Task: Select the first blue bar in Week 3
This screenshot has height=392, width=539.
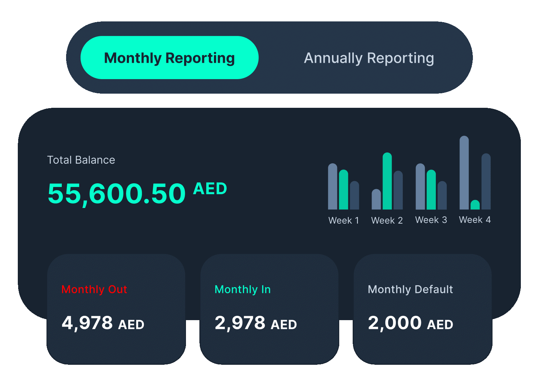Action: pyautogui.click(x=421, y=188)
